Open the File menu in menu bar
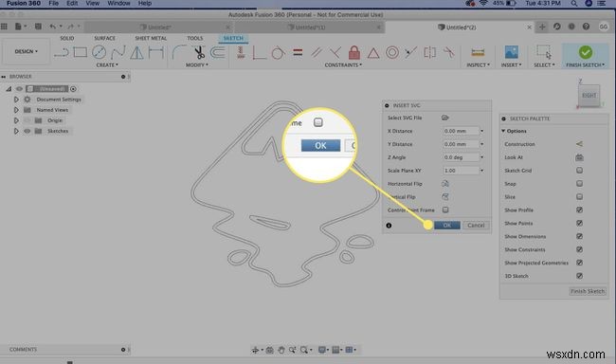Screen dimensions: 616x364 (x=53, y=3)
